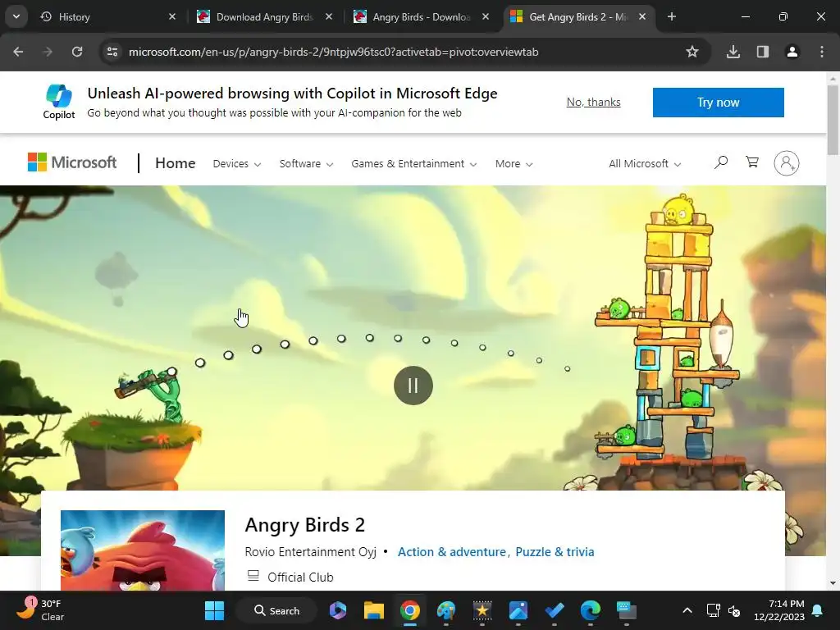This screenshot has width=840, height=630.
Task: Click the Copilot logo in banner
Action: click(x=59, y=102)
